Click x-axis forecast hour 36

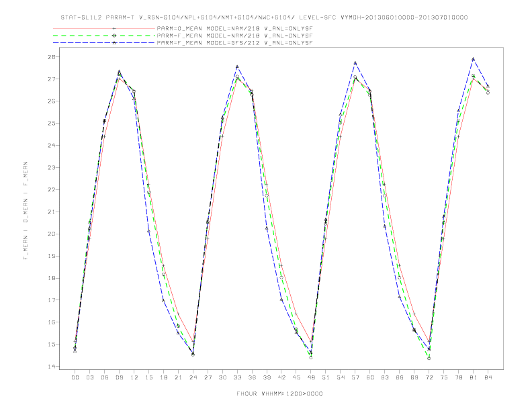point(252,377)
